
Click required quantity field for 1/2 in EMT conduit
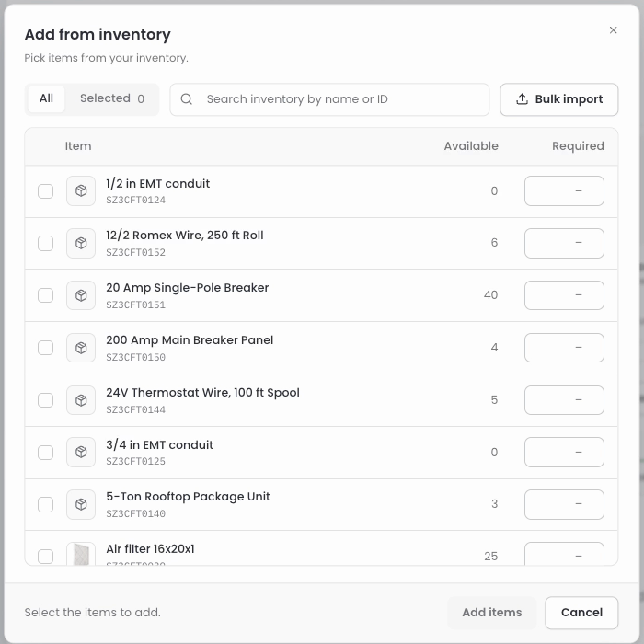[x=564, y=191]
